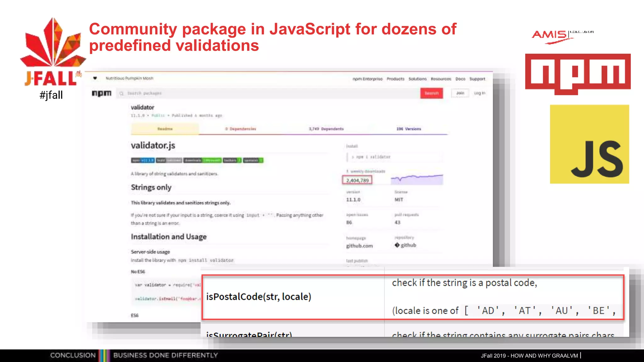644x362 pixels.
Task: Click the Log In link
Action: pos(480,93)
